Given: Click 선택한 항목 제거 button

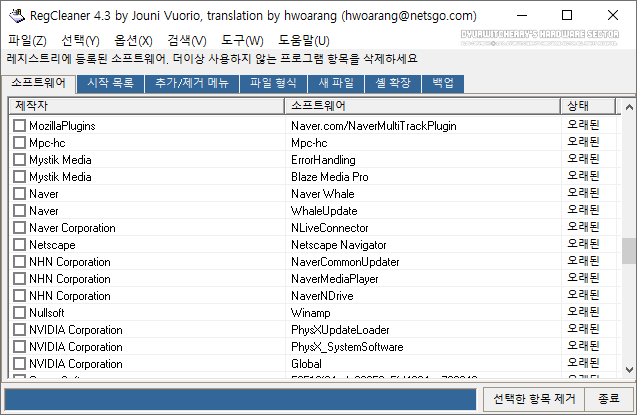Looking at the screenshot, I should pyautogui.click(x=534, y=399).
